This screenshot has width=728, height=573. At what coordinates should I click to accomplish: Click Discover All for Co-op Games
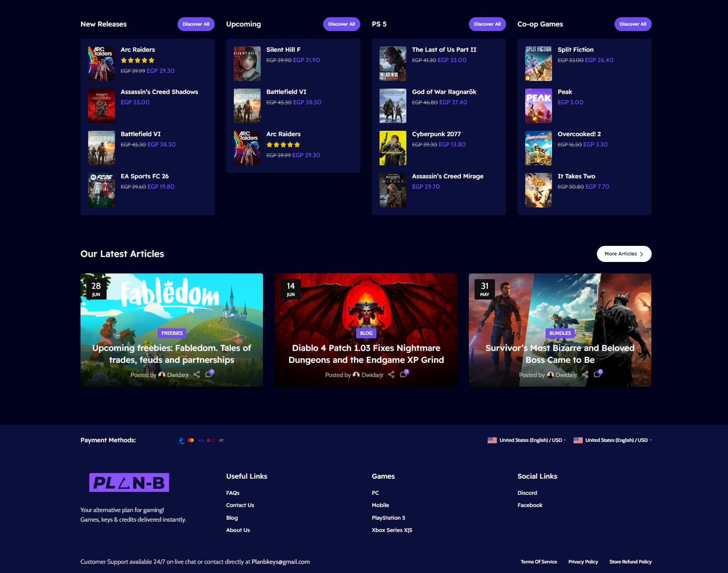[x=633, y=24]
